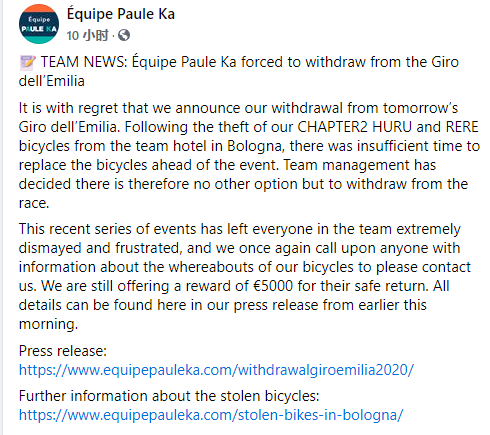Click the word Bologna in the post
The height and width of the screenshot is (435, 490).
coord(256,146)
